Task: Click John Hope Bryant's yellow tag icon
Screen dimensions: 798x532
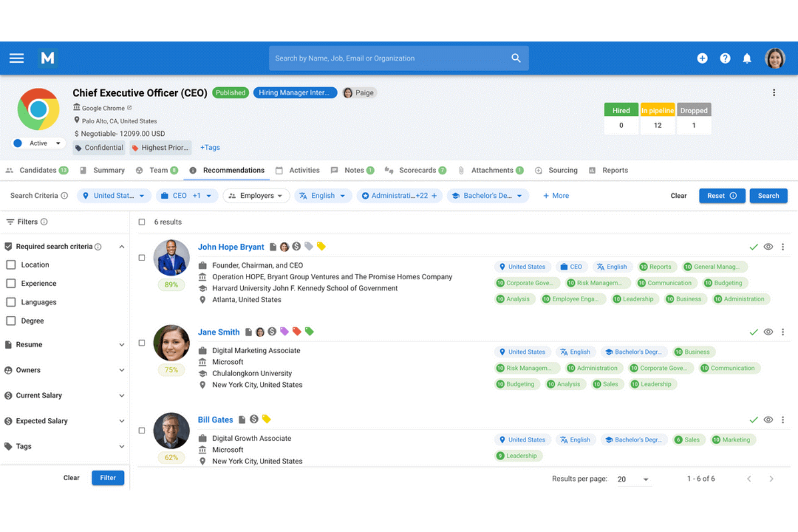Action: (x=321, y=246)
